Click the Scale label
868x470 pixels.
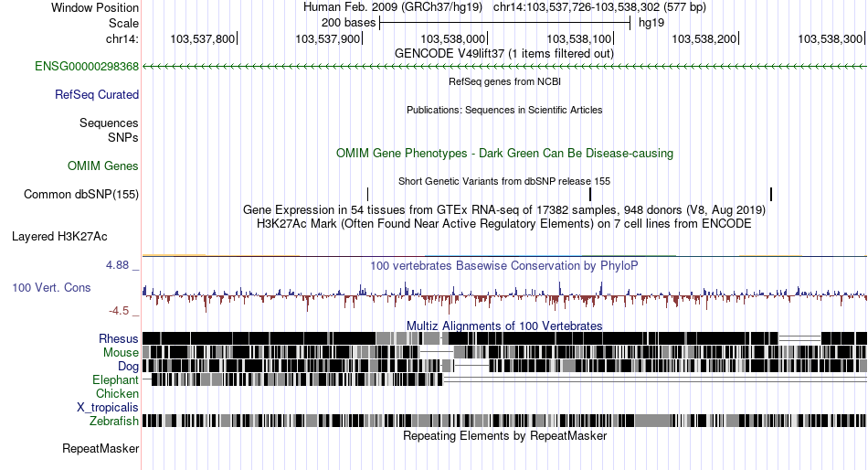point(124,23)
